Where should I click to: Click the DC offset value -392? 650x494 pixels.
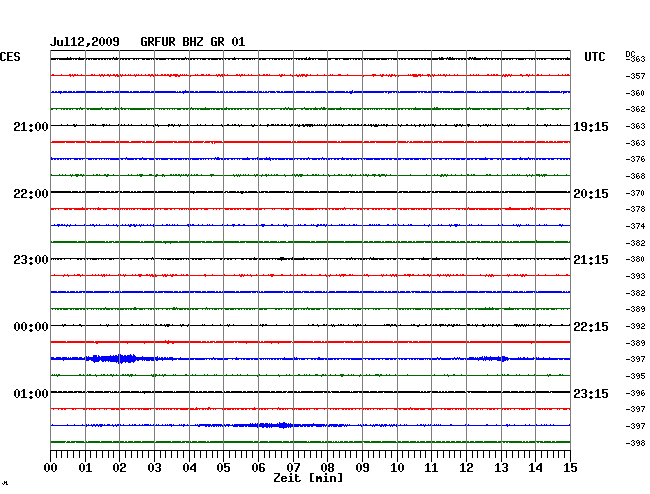click(635, 326)
